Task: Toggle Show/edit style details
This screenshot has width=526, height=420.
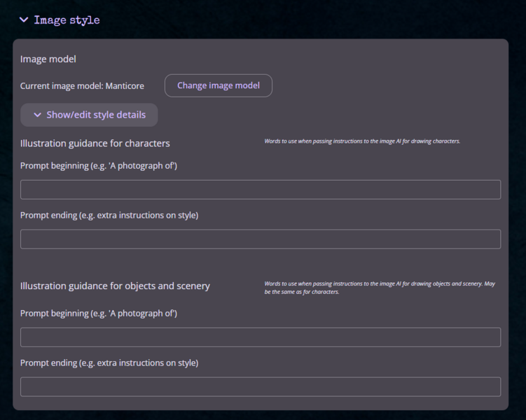Action: (89, 115)
